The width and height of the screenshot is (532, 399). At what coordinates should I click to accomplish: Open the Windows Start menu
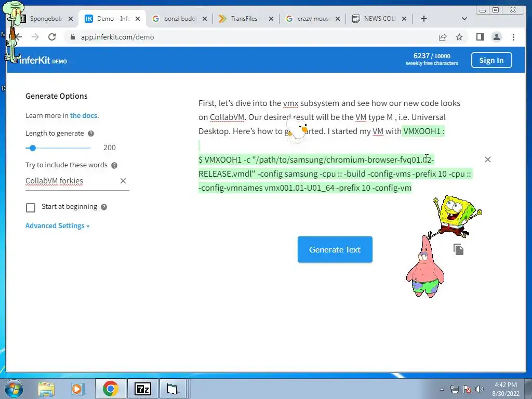(14, 389)
